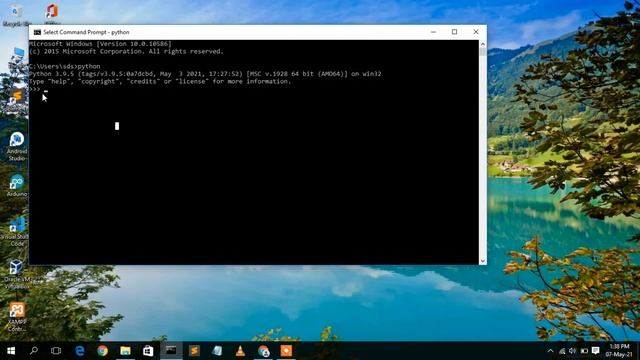Screen dimensions: 640x360
Task: Open the notepad-style taskbar icon beside Sublime
Action: coord(217,351)
